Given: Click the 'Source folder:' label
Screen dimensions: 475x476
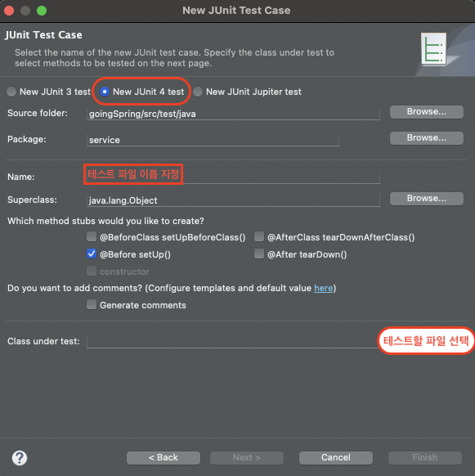Looking at the screenshot, I should (38, 113).
